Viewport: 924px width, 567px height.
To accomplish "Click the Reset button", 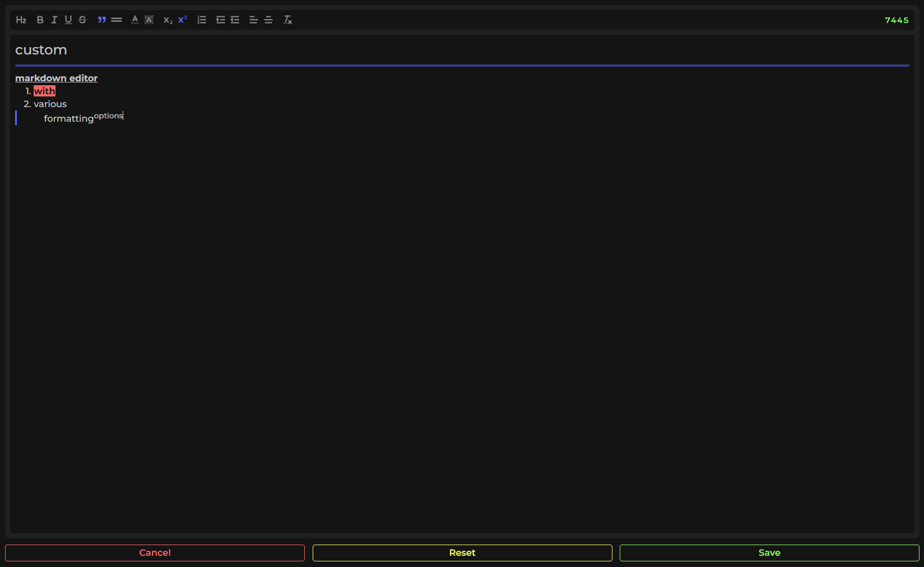I will click(462, 552).
